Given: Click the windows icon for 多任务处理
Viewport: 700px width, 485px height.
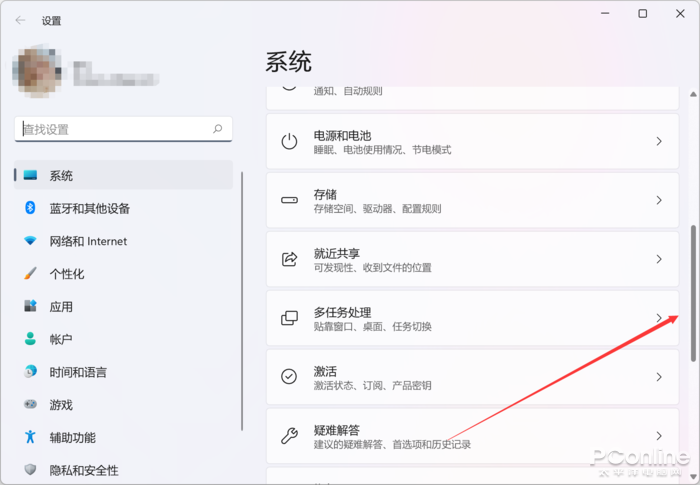Looking at the screenshot, I should point(289,318).
